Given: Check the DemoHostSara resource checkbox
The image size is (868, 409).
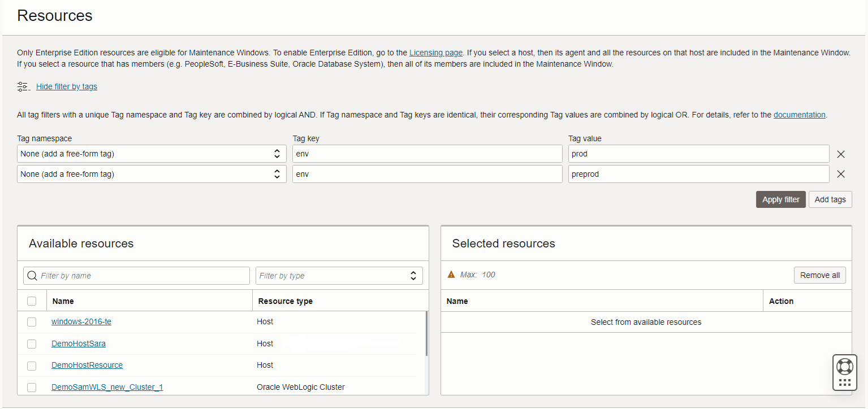Looking at the screenshot, I should pos(32,343).
